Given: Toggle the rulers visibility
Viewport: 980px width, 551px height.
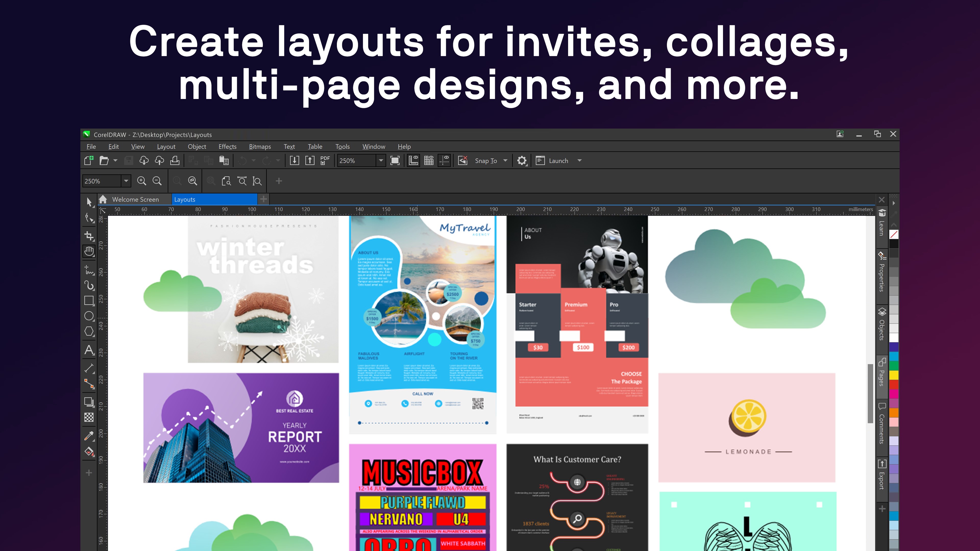Looking at the screenshot, I should pos(413,160).
